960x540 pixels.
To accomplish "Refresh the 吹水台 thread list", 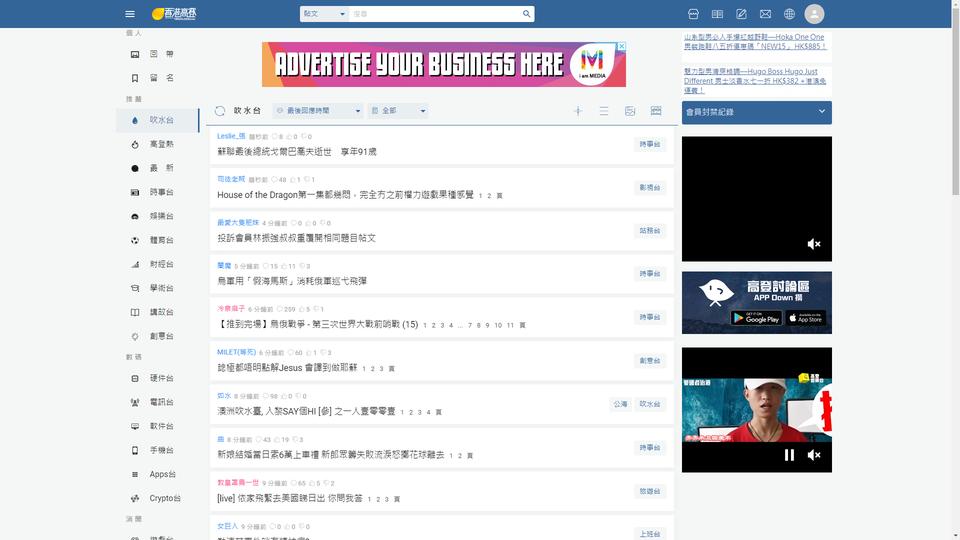I will (220, 111).
